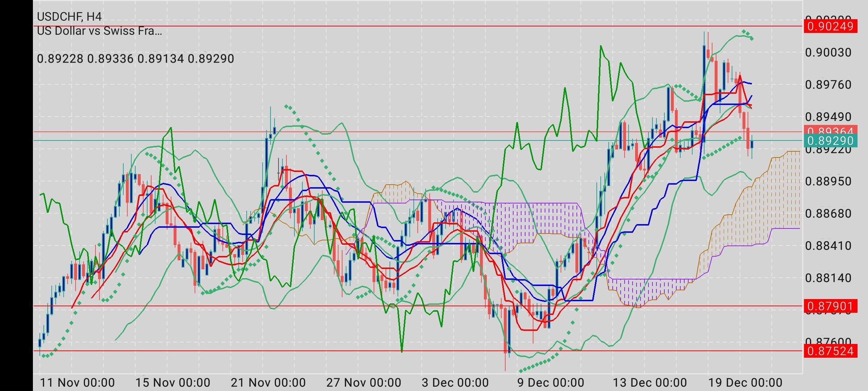Tap the 11 Nov 00:00 time label
The height and width of the screenshot is (391, 868).
coord(77,383)
